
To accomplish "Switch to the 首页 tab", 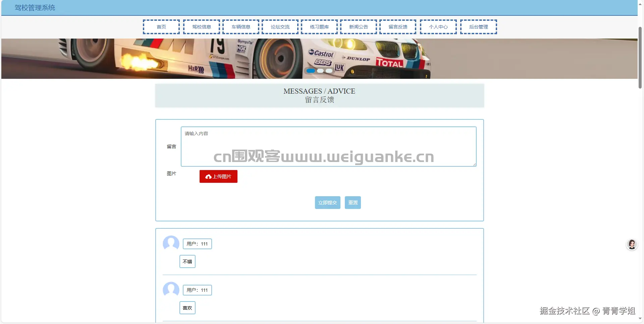I will coord(161,27).
